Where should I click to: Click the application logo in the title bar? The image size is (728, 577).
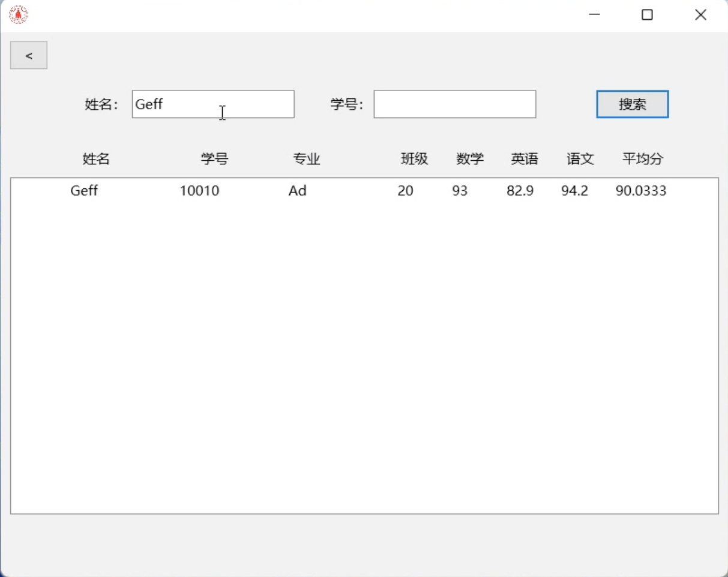(x=18, y=14)
